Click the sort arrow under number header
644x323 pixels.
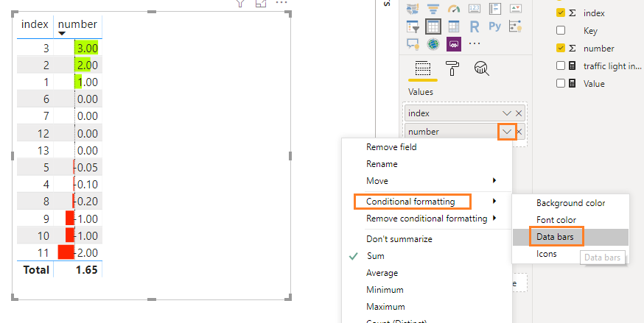click(62, 34)
